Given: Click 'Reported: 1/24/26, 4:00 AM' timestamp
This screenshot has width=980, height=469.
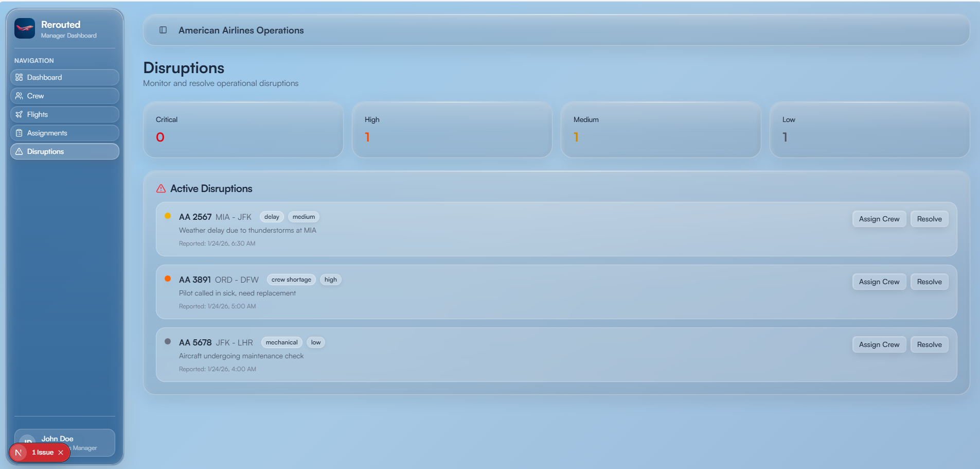Looking at the screenshot, I should [217, 369].
